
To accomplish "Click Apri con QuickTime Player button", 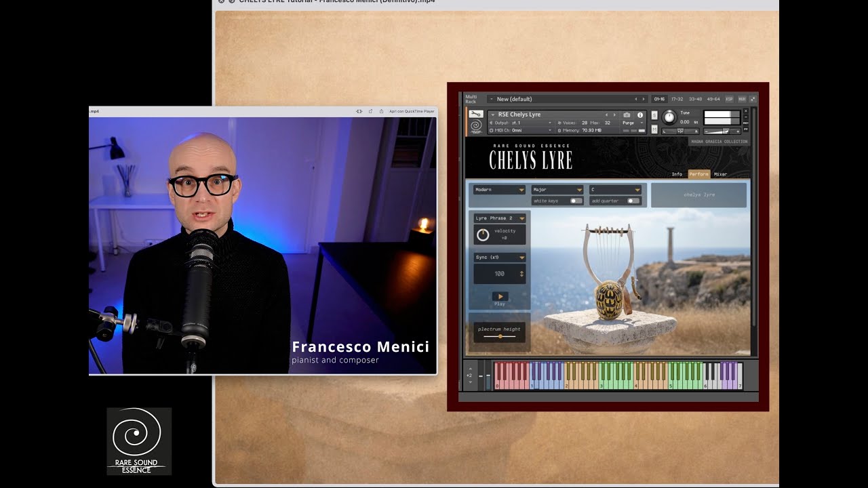I will point(412,111).
